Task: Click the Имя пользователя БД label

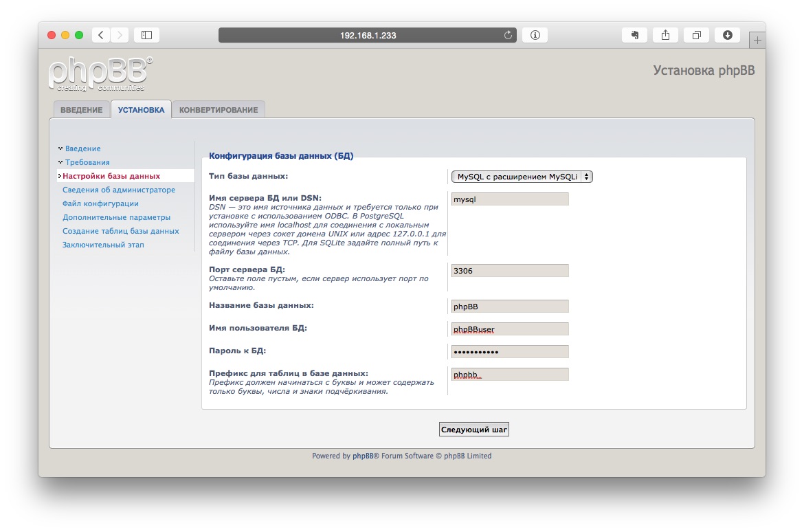Action: pyautogui.click(x=258, y=328)
